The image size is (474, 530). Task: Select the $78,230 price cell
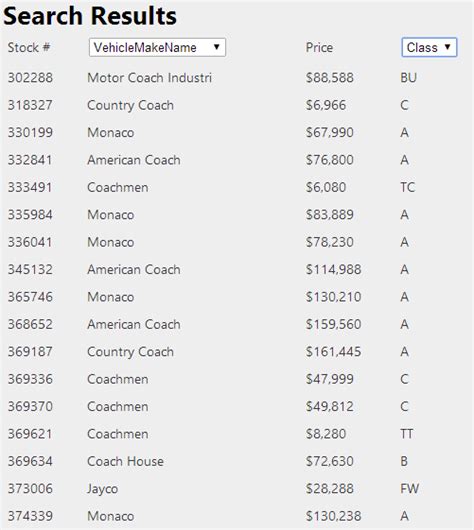point(330,242)
